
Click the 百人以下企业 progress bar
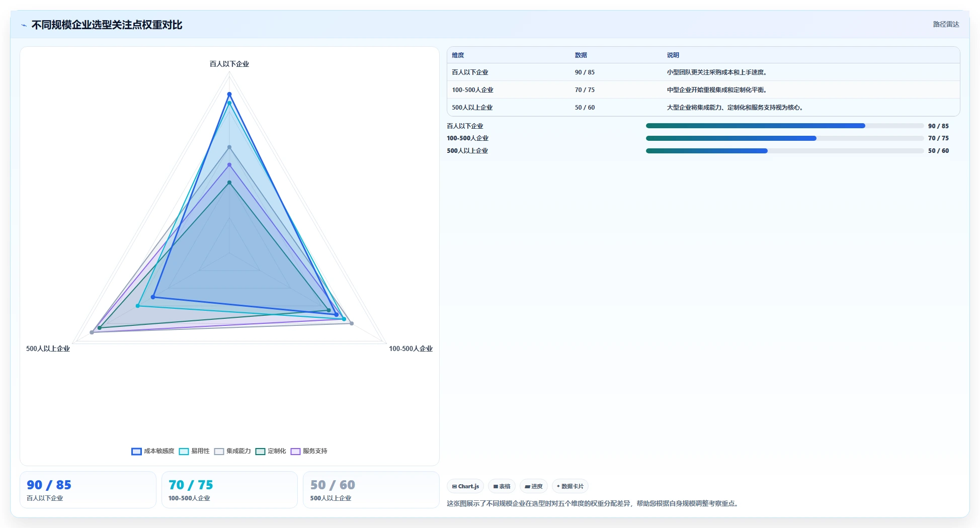[785, 126]
